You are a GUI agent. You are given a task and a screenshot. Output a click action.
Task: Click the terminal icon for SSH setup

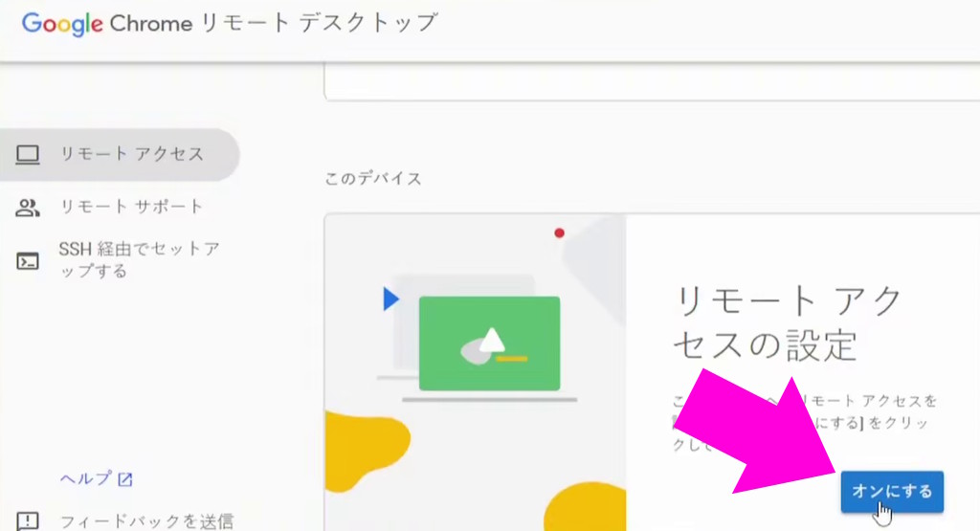(28, 261)
